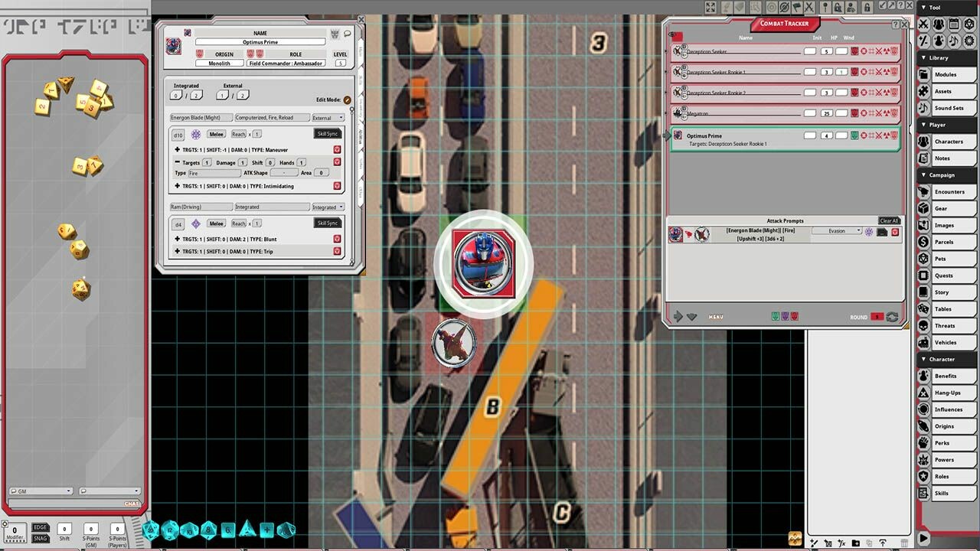
Task: Open the Encounters list in sidebar
Action: pos(949,192)
